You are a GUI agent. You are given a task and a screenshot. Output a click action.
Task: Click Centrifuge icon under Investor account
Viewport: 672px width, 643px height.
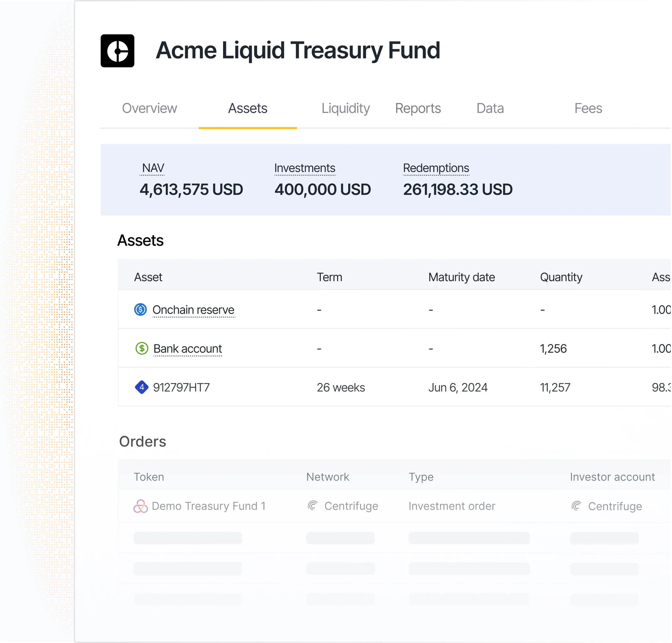(576, 506)
